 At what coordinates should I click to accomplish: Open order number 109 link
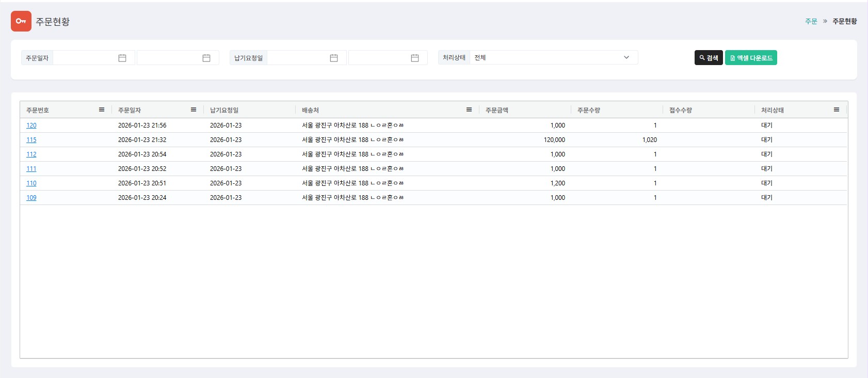tap(31, 198)
